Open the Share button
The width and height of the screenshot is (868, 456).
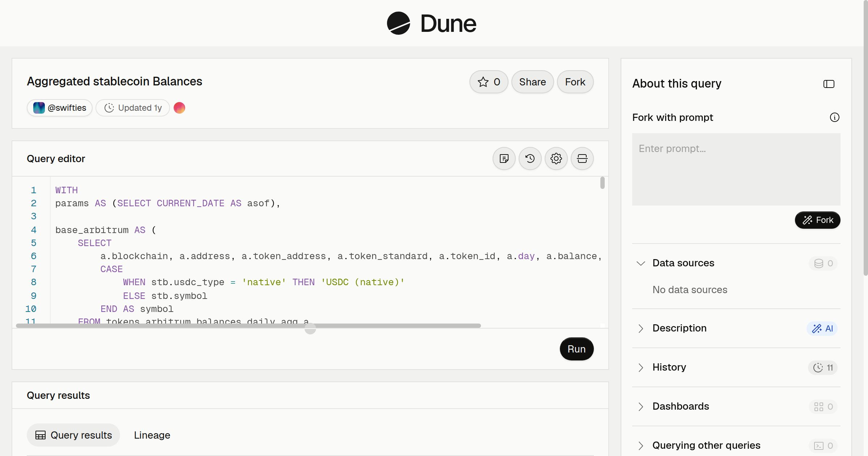tap(532, 82)
